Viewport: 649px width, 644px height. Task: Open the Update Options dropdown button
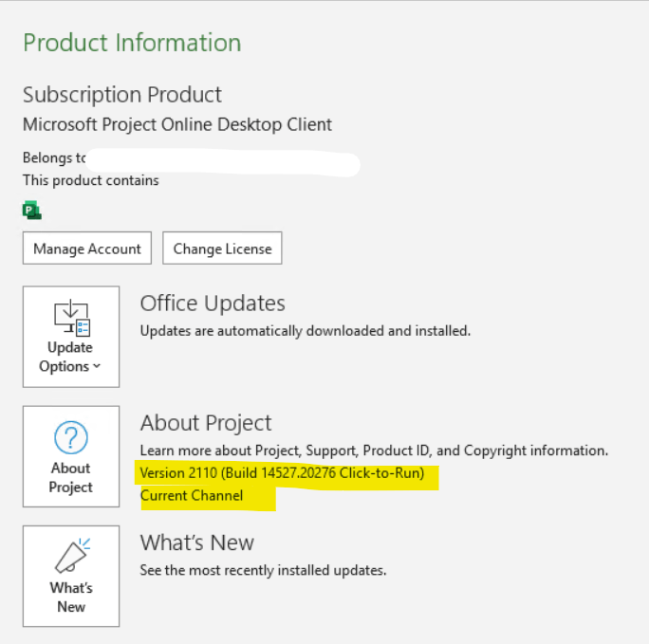click(71, 337)
